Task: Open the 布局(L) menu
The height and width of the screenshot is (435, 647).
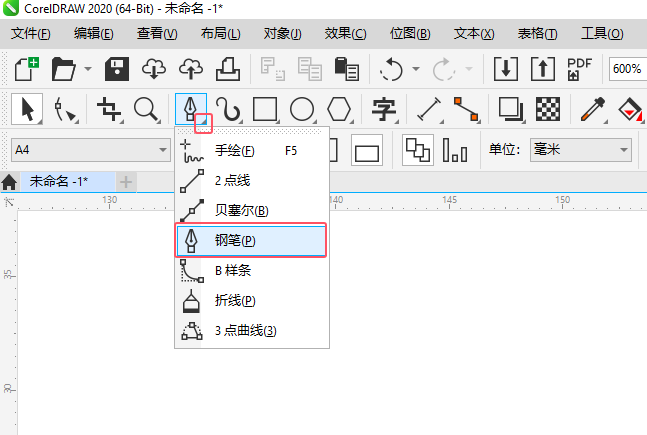Action: click(x=220, y=33)
